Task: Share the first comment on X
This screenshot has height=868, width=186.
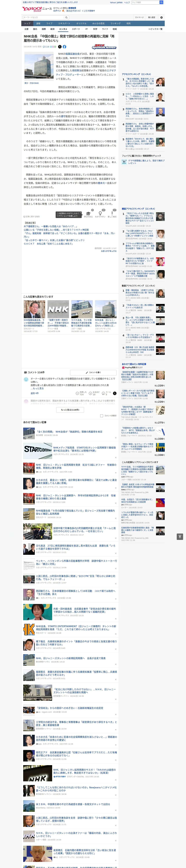Action: pos(115,393)
